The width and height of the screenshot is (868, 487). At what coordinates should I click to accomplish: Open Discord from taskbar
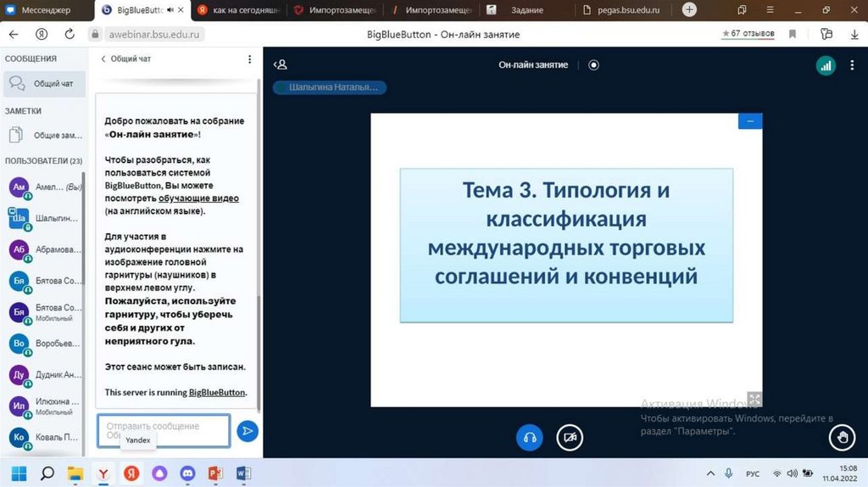[x=187, y=473]
